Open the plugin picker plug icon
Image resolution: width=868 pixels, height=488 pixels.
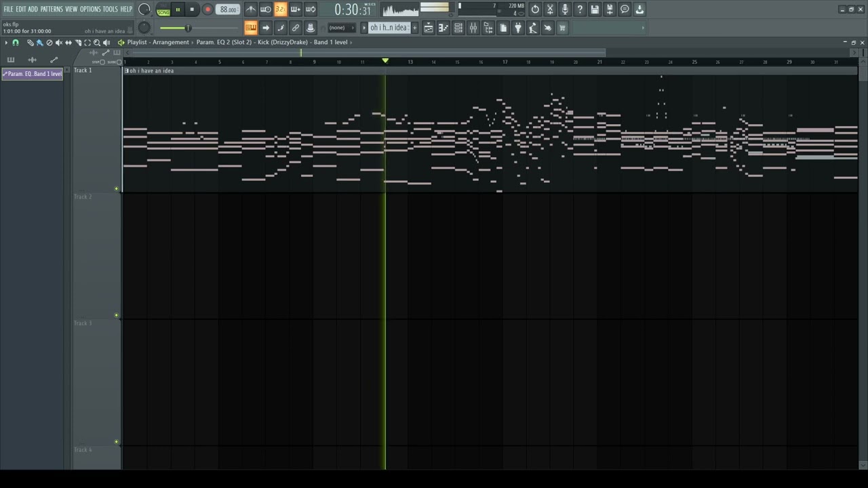[518, 28]
